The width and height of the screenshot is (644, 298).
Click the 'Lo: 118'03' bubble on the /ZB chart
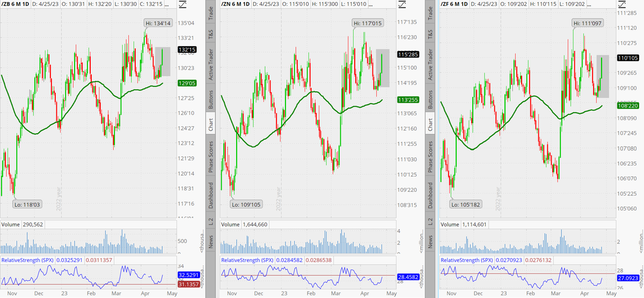point(28,204)
